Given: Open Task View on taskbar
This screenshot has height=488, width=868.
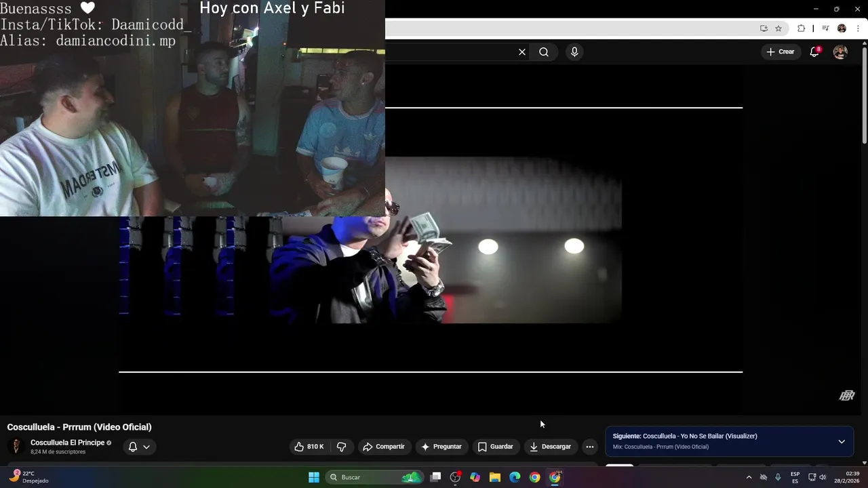Looking at the screenshot, I should (x=436, y=477).
